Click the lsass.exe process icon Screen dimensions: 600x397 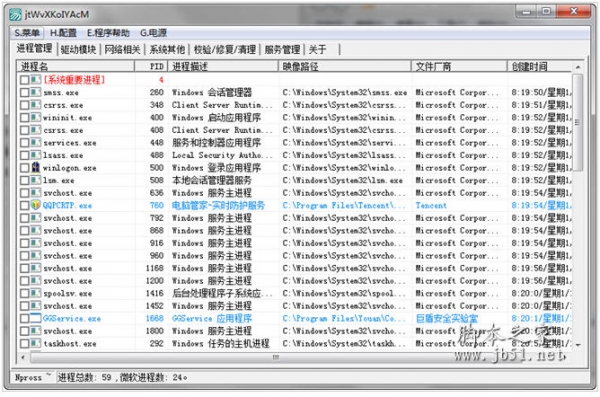[36, 155]
